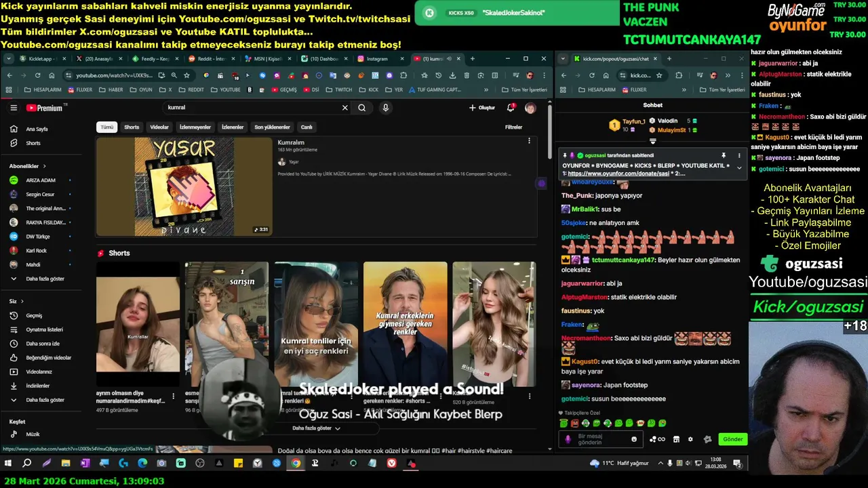Open the emoji picker in Kick chat input
The width and height of the screenshot is (868, 488).
click(x=634, y=439)
